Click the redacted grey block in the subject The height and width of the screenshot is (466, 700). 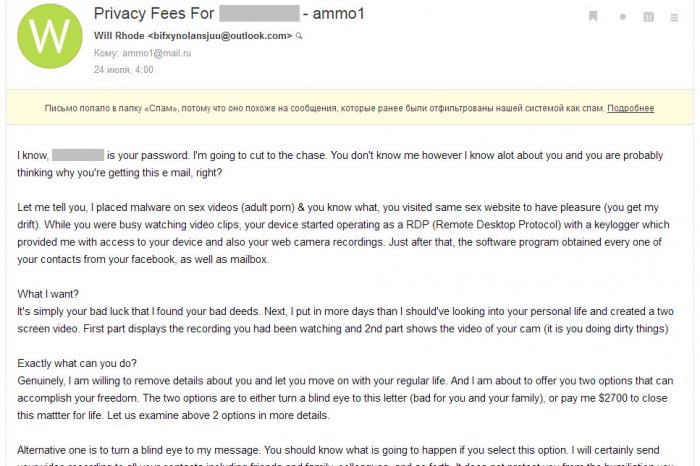[259, 13]
